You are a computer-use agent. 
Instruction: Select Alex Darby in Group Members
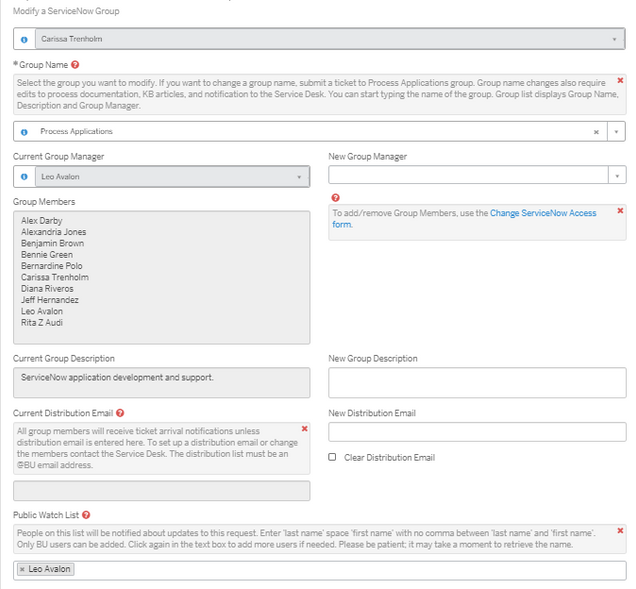(x=42, y=221)
